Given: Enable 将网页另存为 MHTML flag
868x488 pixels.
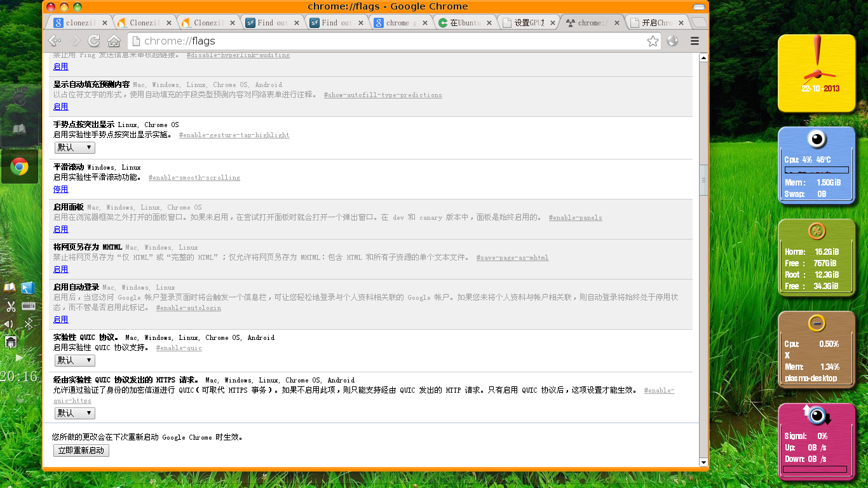Looking at the screenshot, I should click(x=60, y=269).
